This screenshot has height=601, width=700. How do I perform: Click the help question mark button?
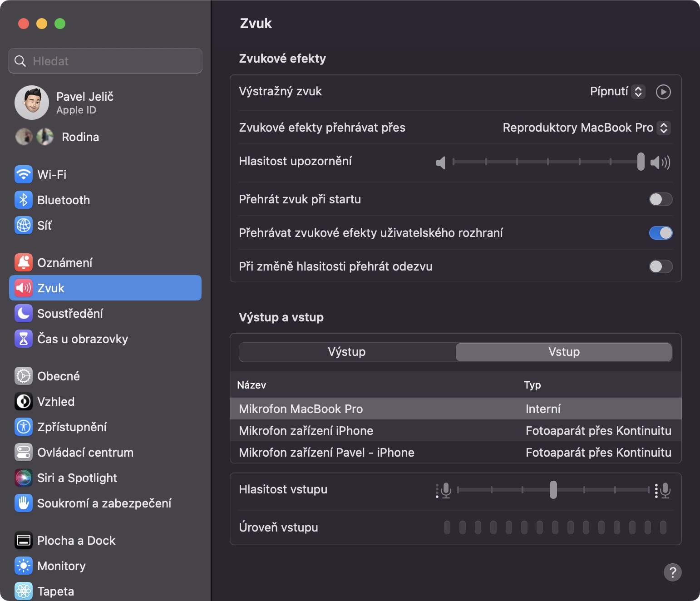coord(672,572)
